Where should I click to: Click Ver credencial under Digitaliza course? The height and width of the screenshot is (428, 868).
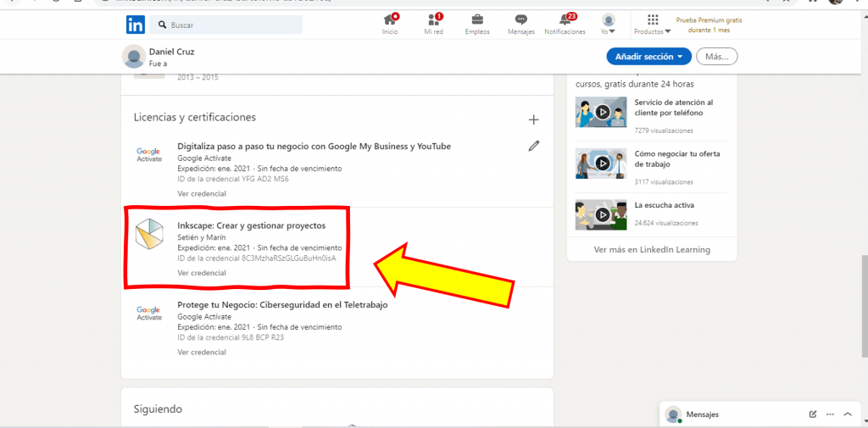(x=202, y=194)
